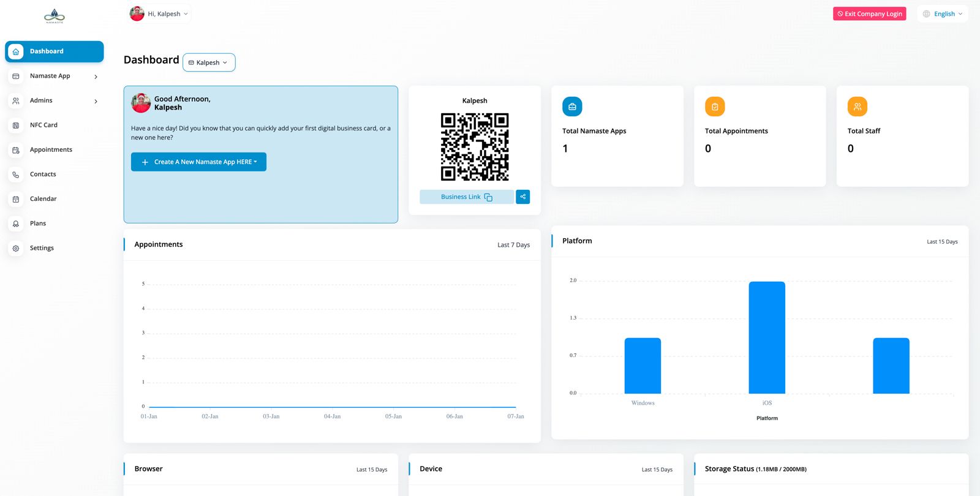Viewport: 980px width, 496px height.
Task: Click the Settings gear icon
Action: pos(16,248)
